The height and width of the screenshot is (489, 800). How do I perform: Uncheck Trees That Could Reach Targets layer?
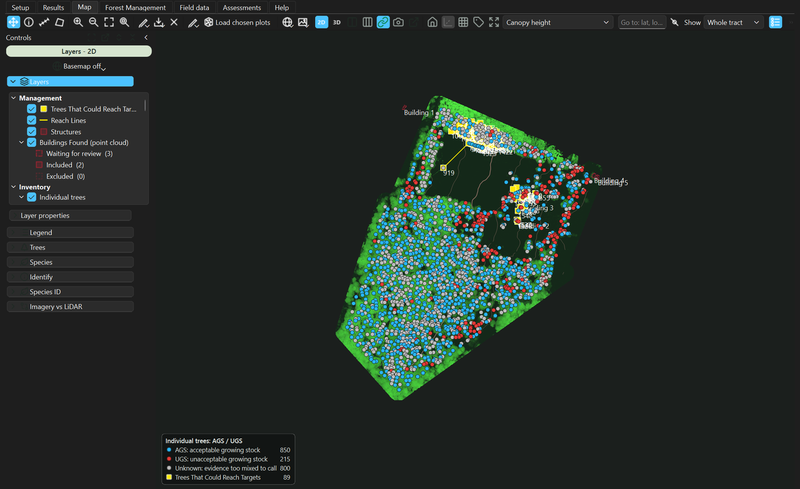[x=32, y=109]
